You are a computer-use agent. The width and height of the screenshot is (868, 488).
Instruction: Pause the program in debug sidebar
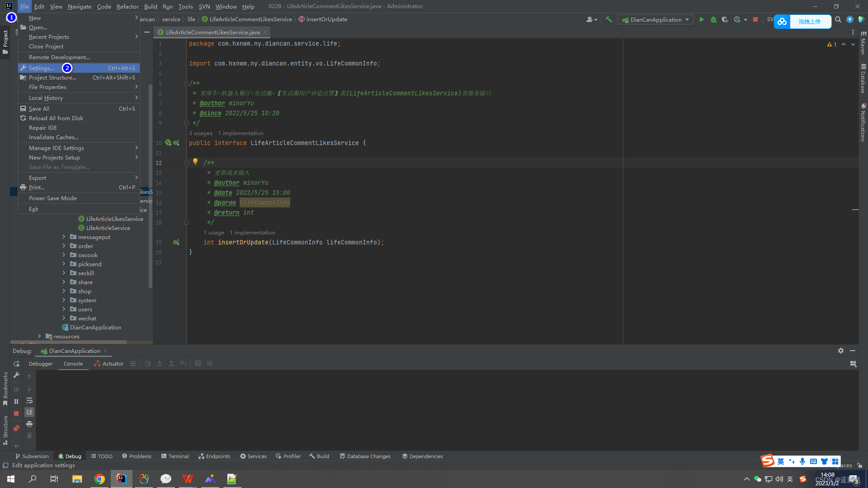click(16, 401)
